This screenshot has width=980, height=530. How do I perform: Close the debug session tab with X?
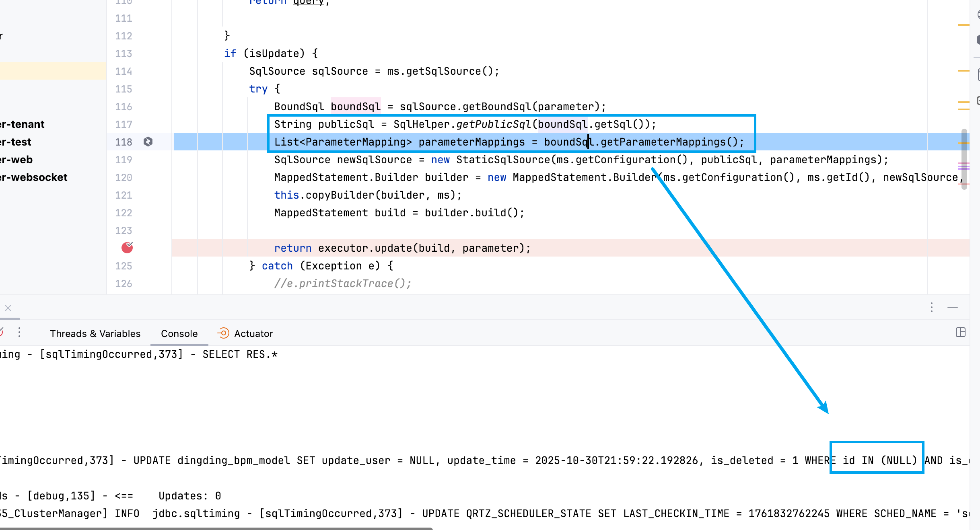[x=8, y=308]
